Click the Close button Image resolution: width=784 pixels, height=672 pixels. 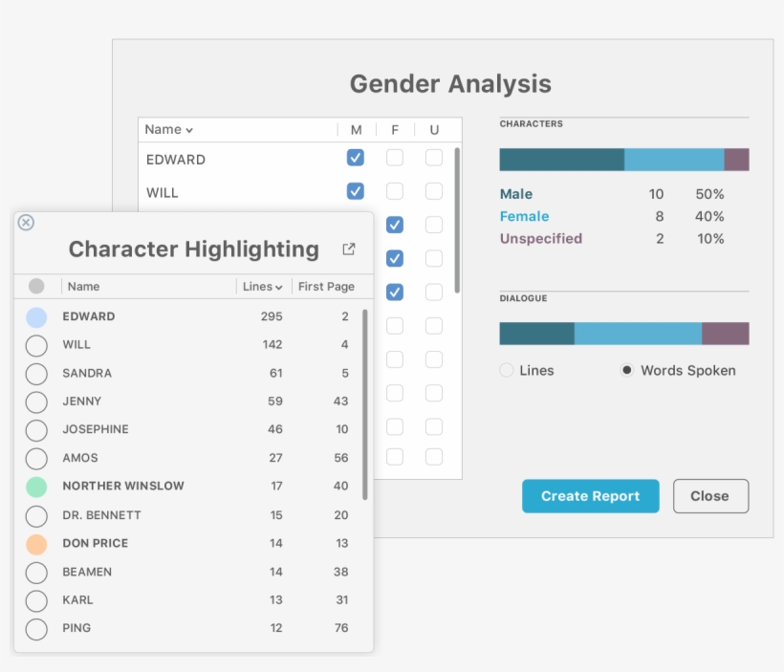710,496
